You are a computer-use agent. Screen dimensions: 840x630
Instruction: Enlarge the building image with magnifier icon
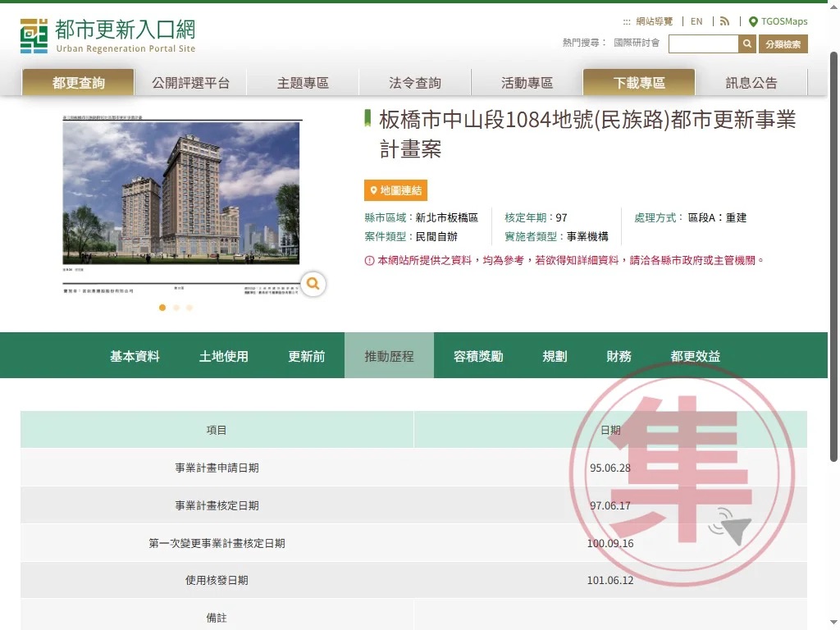point(313,283)
